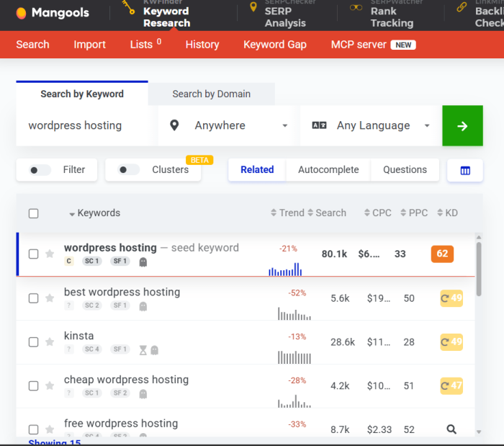Image resolution: width=504 pixels, height=446 pixels.
Task: Switch to the Questions tab
Action: point(405,169)
